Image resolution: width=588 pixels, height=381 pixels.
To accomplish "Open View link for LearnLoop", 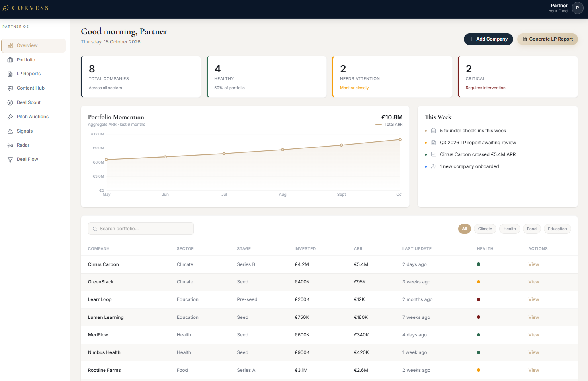I will click(x=533, y=299).
